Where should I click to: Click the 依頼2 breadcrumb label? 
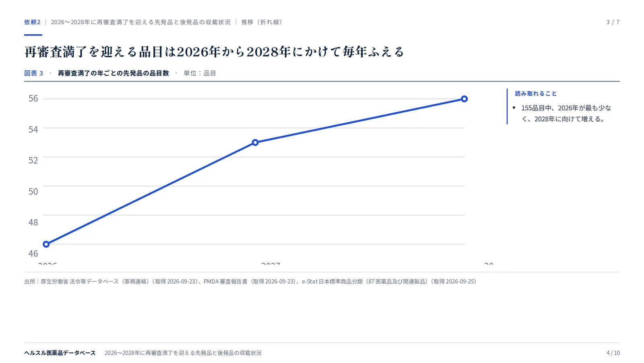pos(32,22)
